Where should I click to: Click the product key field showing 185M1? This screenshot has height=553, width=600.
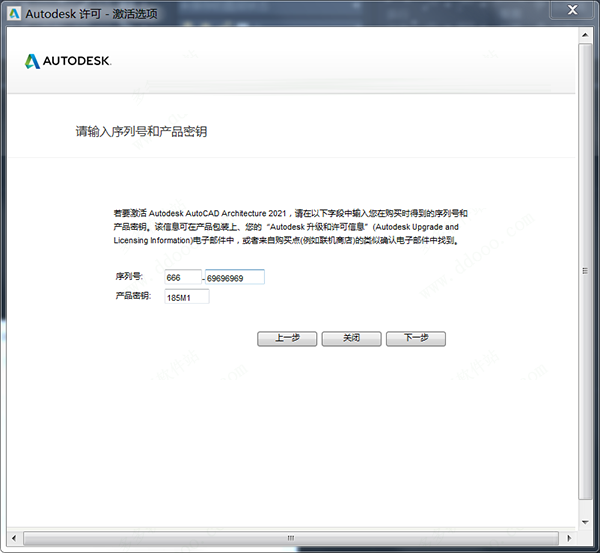coord(187,297)
